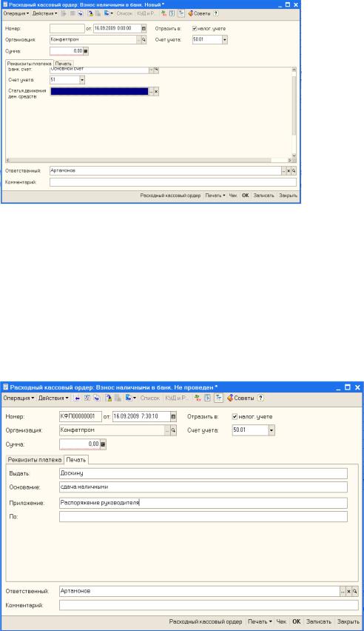Expand the Счет учета 50.01 dropdown in the top window
Viewport: 364px width, 631px height.
click(224, 40)
